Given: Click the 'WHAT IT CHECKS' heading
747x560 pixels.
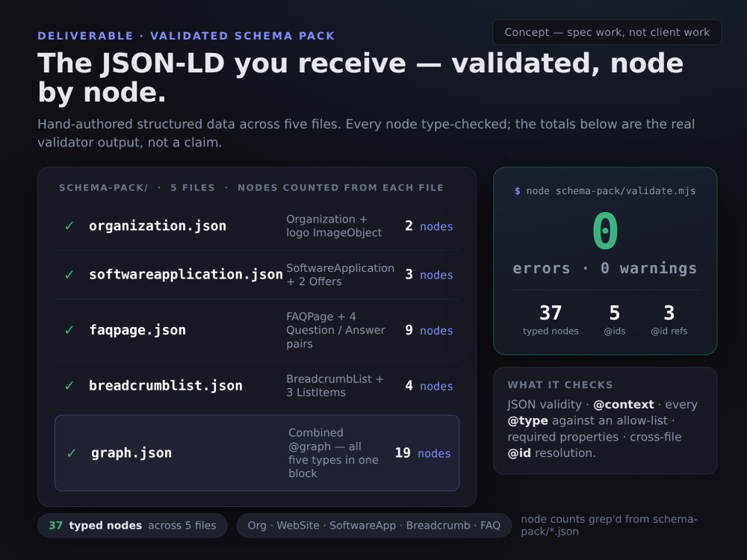Looking at the screenshot, I should tap(560, 385).
